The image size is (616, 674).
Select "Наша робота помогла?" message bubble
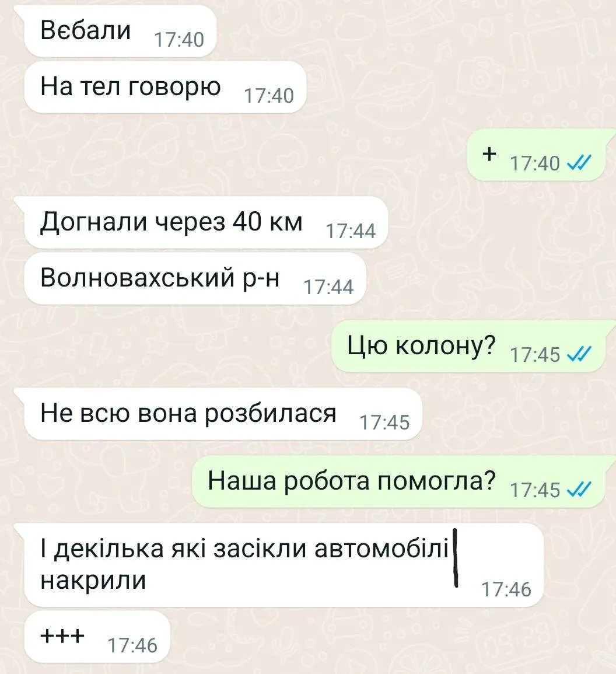pyautogui.click(x=398, y=481)
